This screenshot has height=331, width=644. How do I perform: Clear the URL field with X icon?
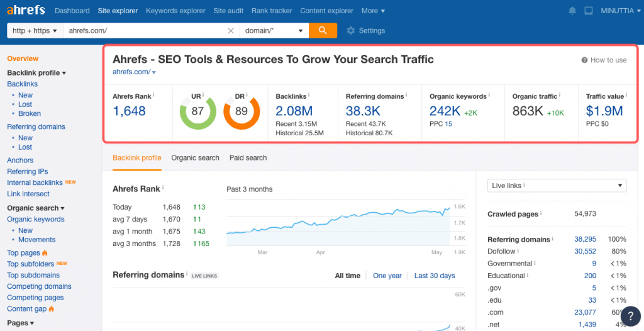pos(231,31)
